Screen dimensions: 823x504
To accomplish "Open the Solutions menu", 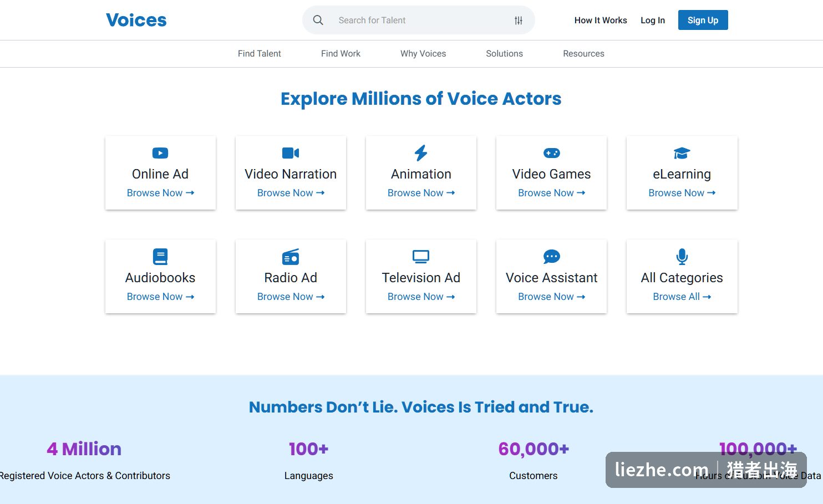I will tap(505, 54).
